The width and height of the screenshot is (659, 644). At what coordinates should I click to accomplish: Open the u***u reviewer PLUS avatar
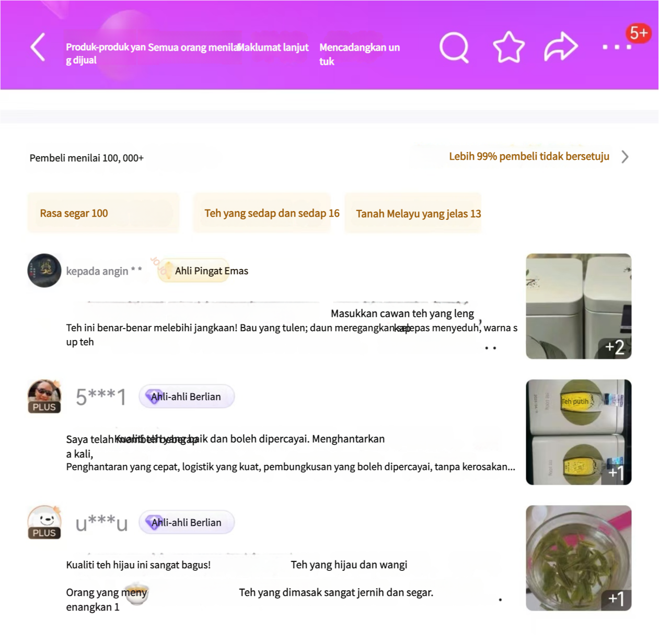click(44, 522)
